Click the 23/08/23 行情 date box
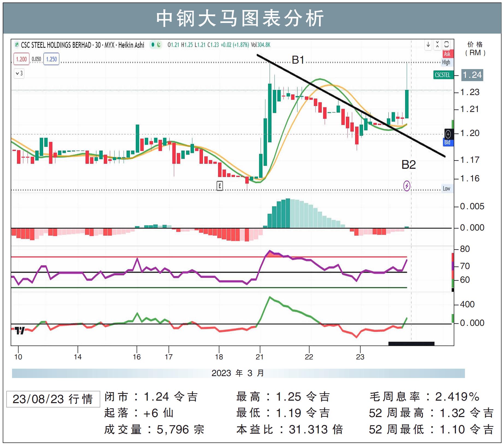This screenshot has height=446, width=504. tap(53, 399)
